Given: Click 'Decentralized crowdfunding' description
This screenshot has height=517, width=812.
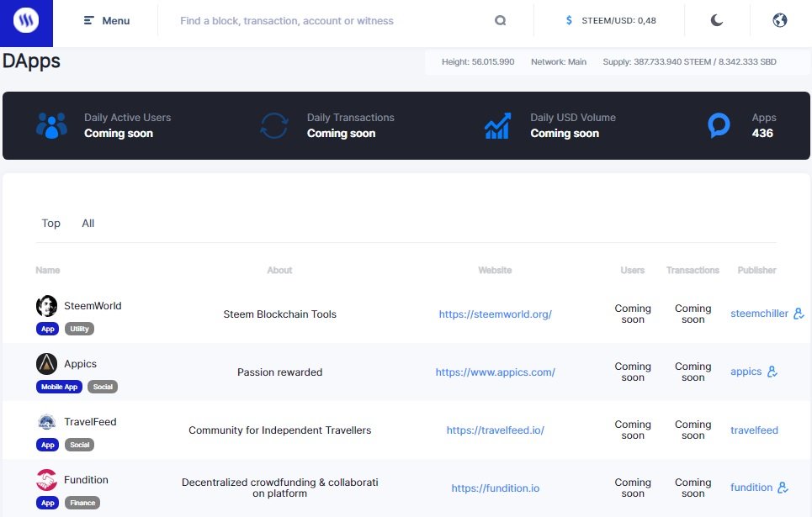Looking at the screenshot, I should click(x=279, y=488).
